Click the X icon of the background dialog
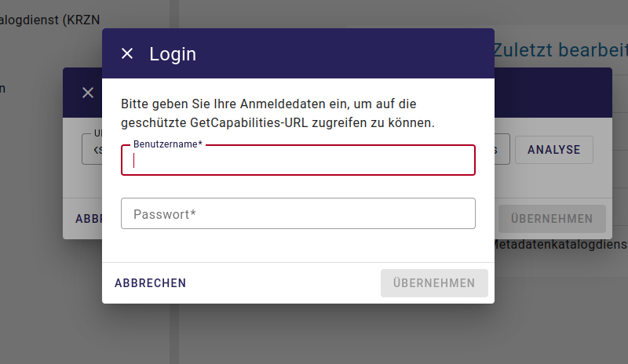 pyautogui.click(x=88, y=93)
